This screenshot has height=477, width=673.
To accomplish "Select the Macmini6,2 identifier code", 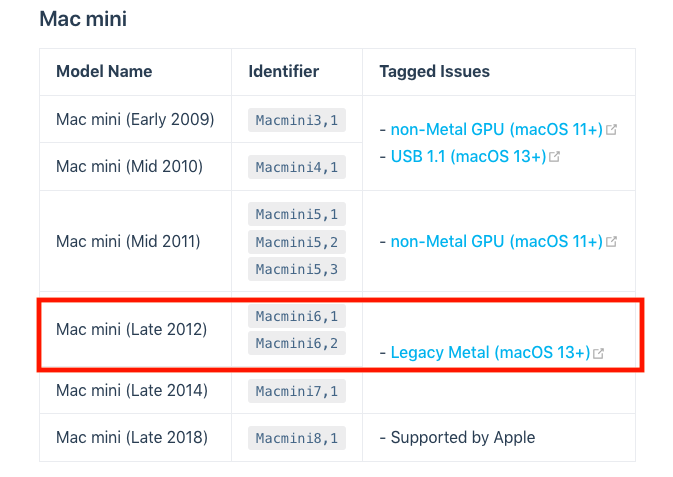I will click(297, 344).
